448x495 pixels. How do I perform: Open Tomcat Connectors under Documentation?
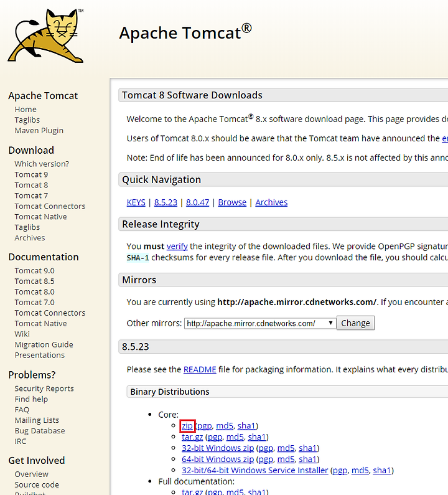coord(50,313)
